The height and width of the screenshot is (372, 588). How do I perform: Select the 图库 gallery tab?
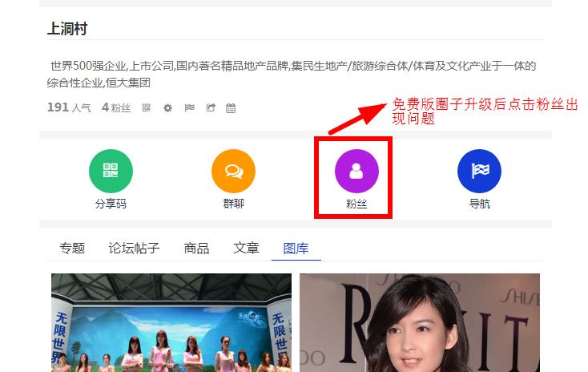point(296,249)
